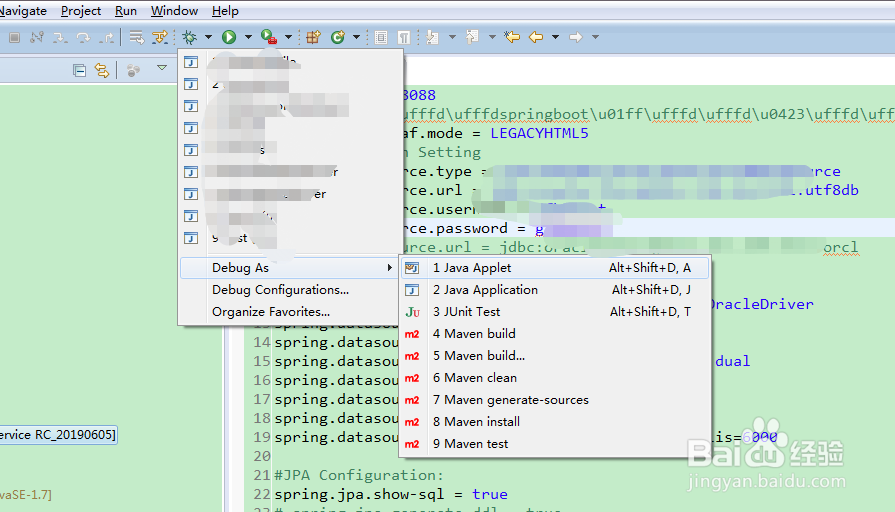Click the Debug bug icon
Viewport: 895px width, 512px height.
[x=190, y=38]
